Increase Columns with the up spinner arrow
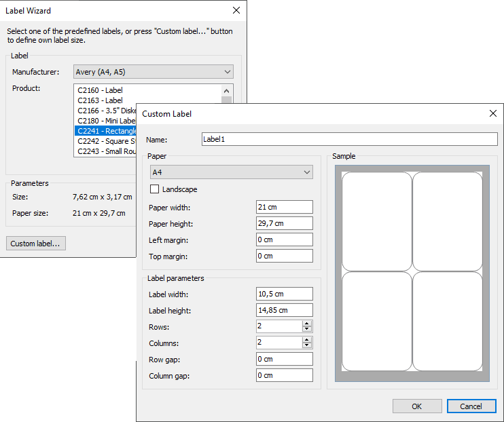Screen dimensions: 504x422 tap(307, 340)
